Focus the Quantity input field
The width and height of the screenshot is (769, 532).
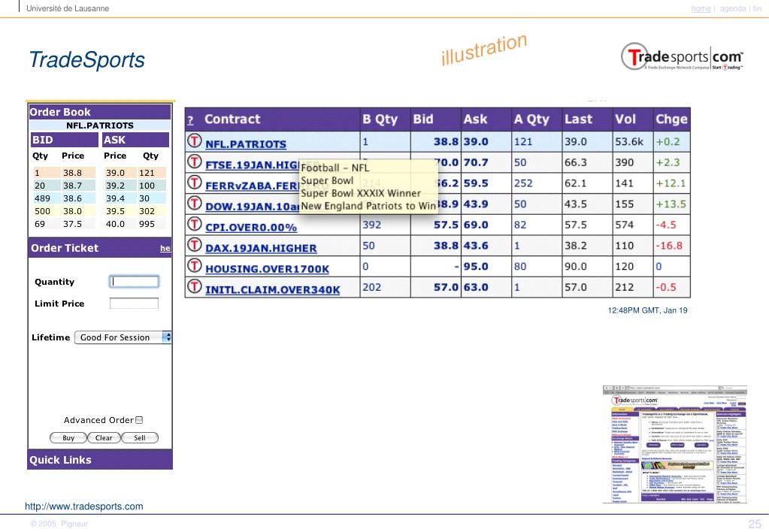click(134, 282)
